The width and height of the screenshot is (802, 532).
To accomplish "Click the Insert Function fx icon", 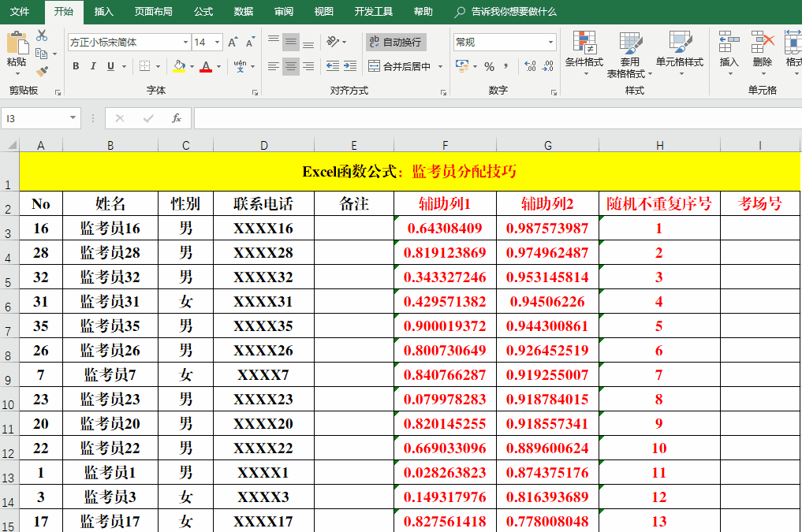I will [177, 118].
